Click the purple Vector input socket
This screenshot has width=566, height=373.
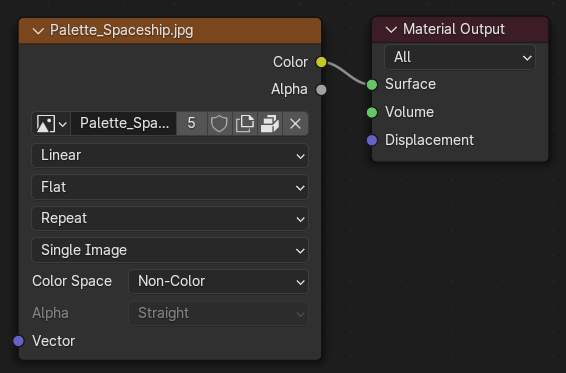coord(18,341)
